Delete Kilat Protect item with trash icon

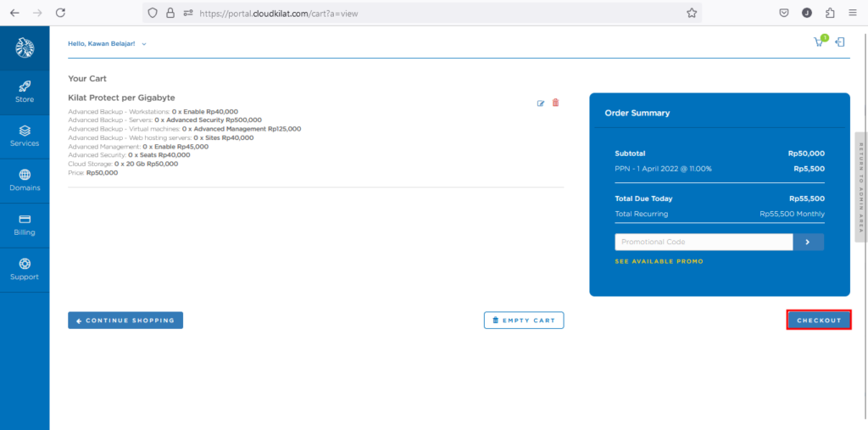coord(556,103)
